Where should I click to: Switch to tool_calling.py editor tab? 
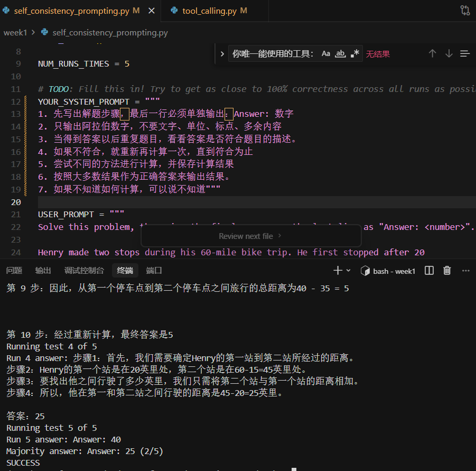[x=209, y=11]
